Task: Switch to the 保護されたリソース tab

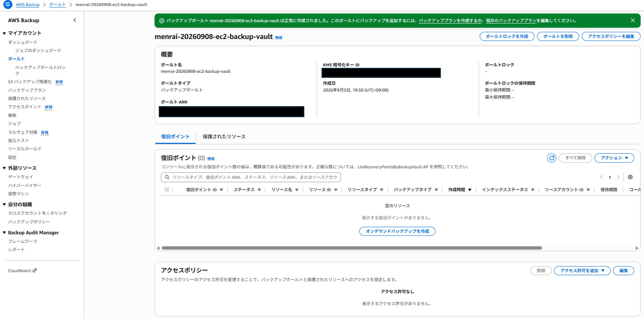Action: pos(224,137)
